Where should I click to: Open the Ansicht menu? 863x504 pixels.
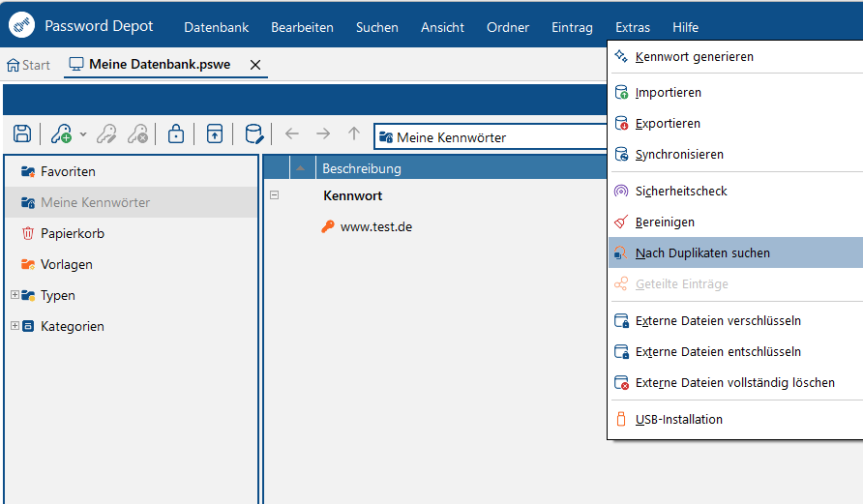(x=442, y=27)
